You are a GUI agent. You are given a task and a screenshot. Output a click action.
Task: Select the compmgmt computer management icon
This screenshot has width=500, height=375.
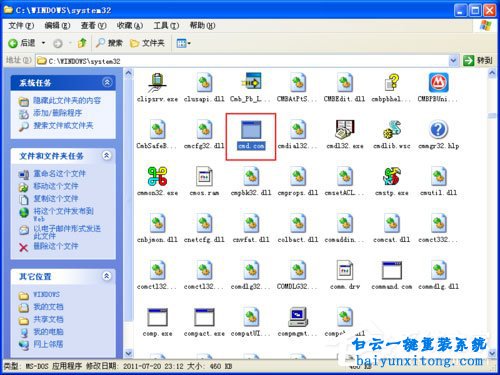pos(298,317)
